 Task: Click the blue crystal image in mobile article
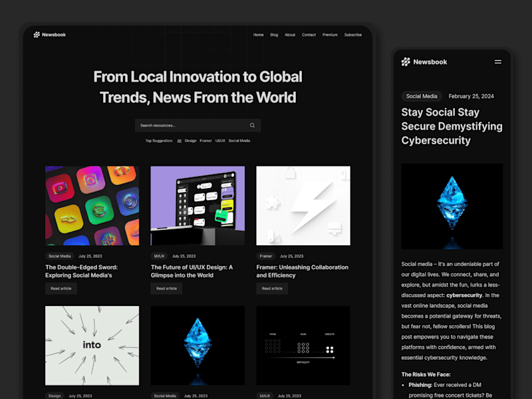(452, 206)
